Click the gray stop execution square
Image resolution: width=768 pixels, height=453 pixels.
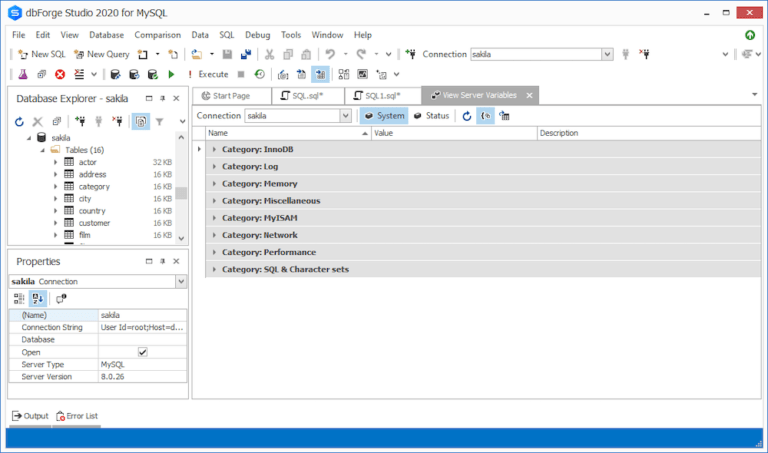(x=241, y=74)
